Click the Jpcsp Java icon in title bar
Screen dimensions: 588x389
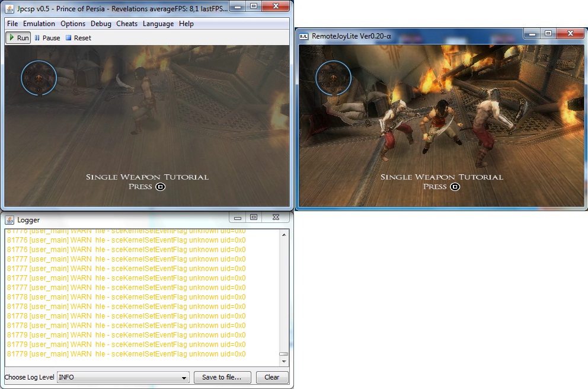click(x=10, y=7)
